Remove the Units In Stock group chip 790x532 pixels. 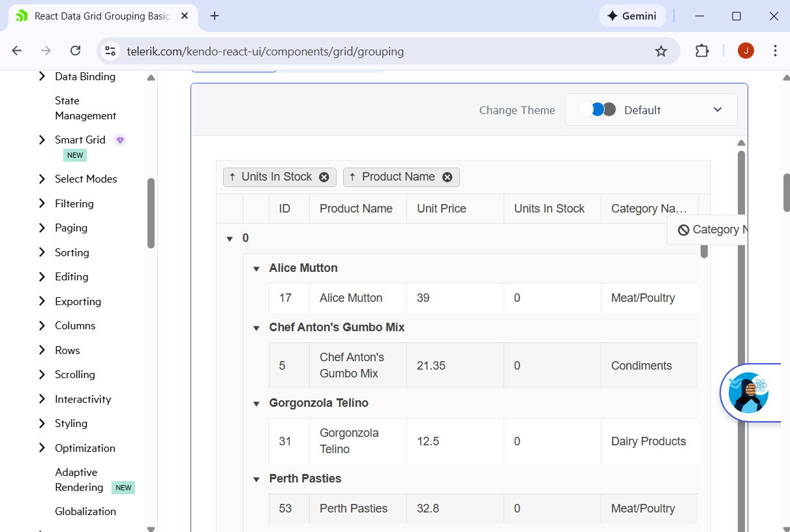[324, 177]
